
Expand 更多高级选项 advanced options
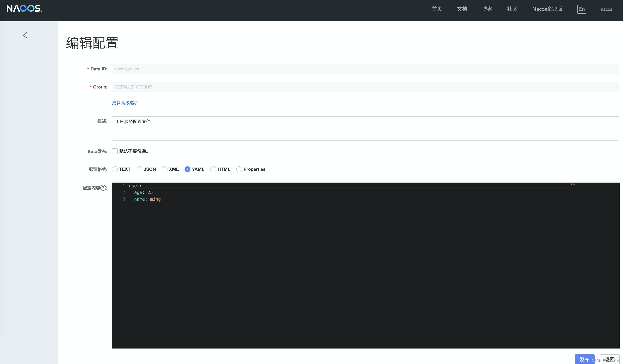tap(125, 103)
